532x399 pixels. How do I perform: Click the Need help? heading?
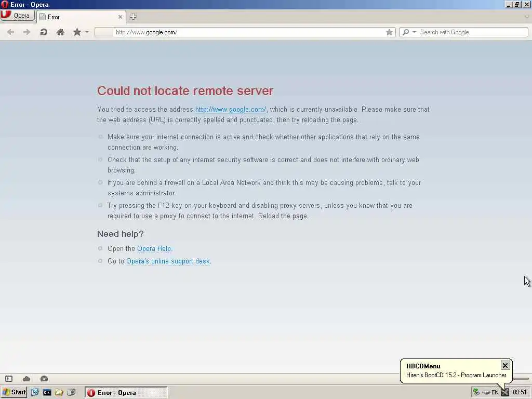point(121,234)
